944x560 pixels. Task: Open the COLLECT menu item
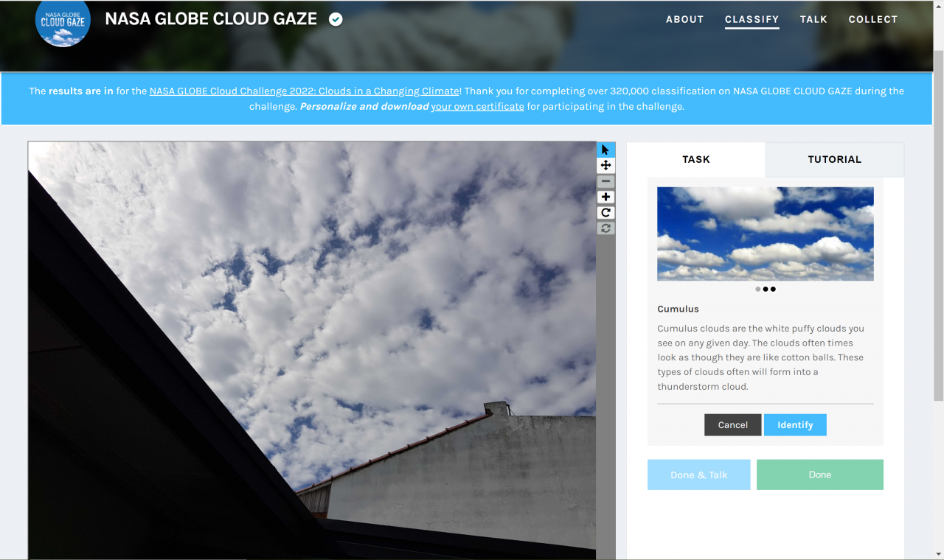(x=872, y=20)
